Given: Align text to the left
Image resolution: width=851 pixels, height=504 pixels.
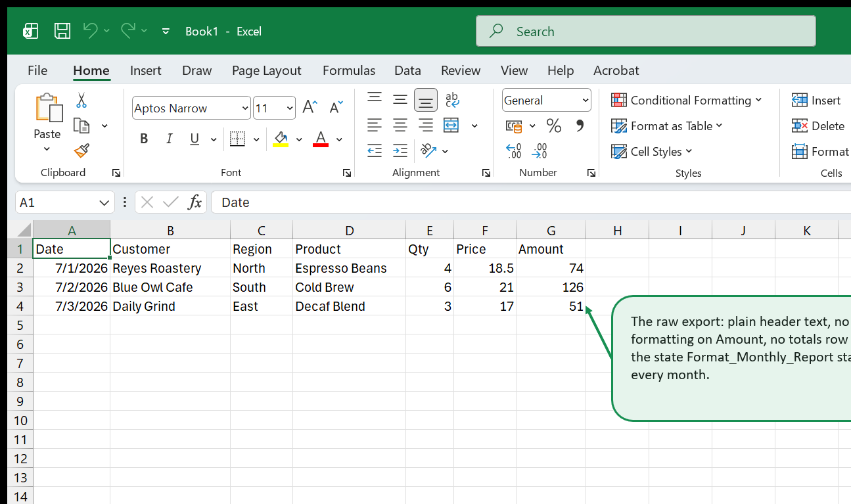Looking at the screenshot, I should (x=375, y=125).
